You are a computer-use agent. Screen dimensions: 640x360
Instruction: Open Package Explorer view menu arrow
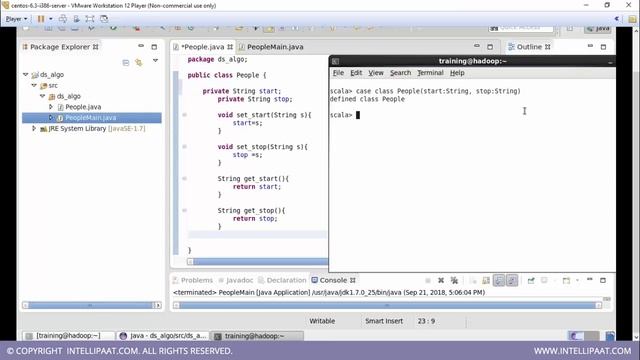point(156,60)
